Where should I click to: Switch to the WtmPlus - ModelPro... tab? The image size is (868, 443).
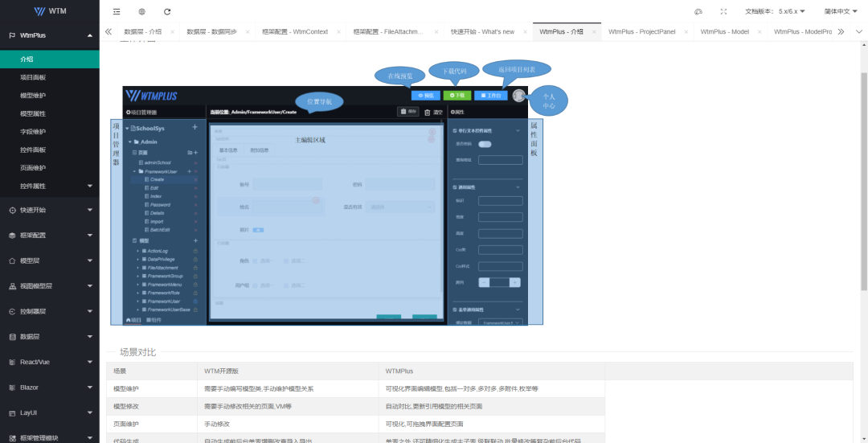click(803, 32)
